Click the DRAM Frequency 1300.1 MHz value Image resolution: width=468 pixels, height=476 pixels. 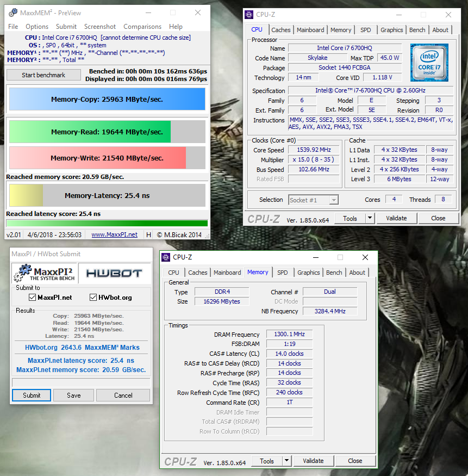pyautogui.click(x=289, y=334)
